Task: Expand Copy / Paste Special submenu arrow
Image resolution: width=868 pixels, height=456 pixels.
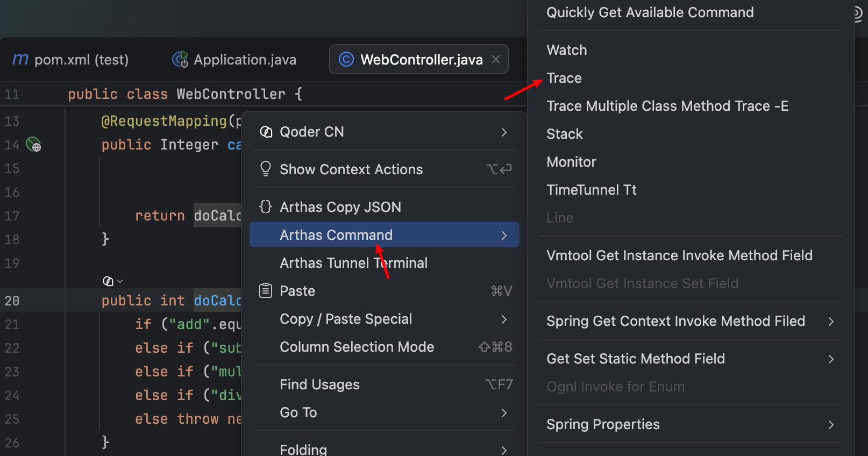Action: [x=504, y=319]
